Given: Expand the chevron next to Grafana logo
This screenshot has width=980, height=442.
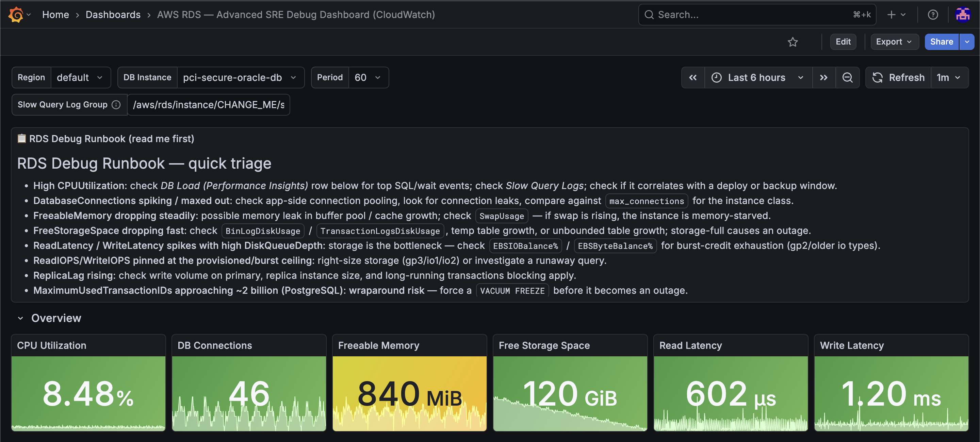Looking at the screenshot, I should coord(29,14).
